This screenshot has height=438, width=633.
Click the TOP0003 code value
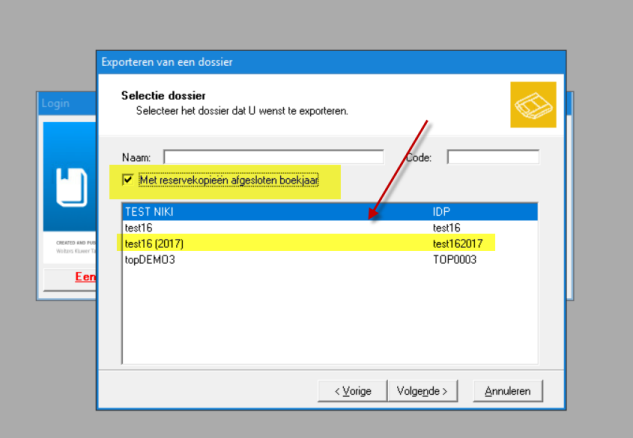tap(454, 259)
